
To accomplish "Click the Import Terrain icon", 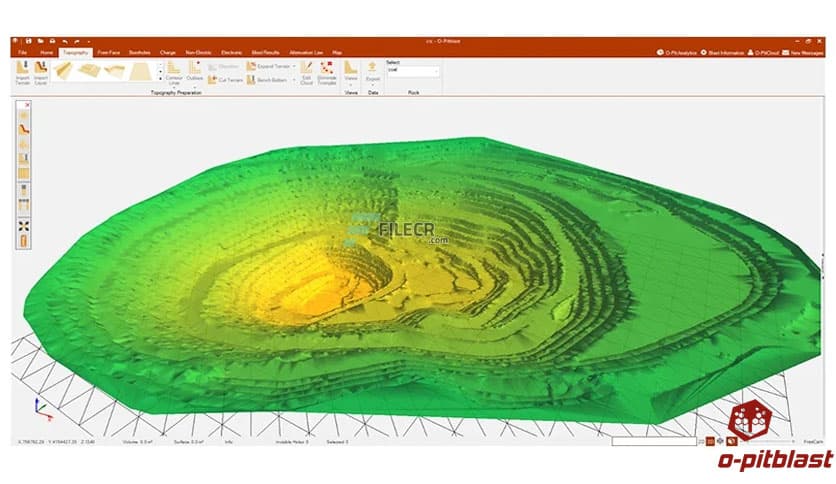I will pyautogui.click(x=22, y=70).
